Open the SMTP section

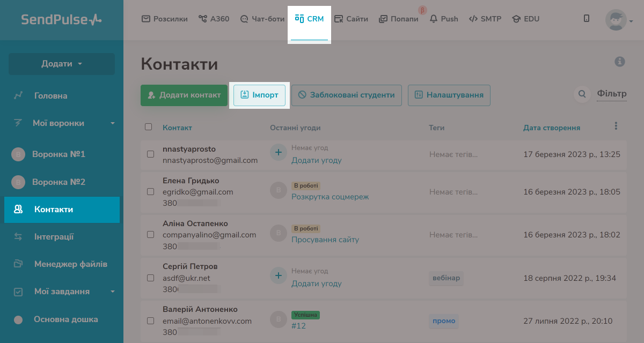point(485,19)
